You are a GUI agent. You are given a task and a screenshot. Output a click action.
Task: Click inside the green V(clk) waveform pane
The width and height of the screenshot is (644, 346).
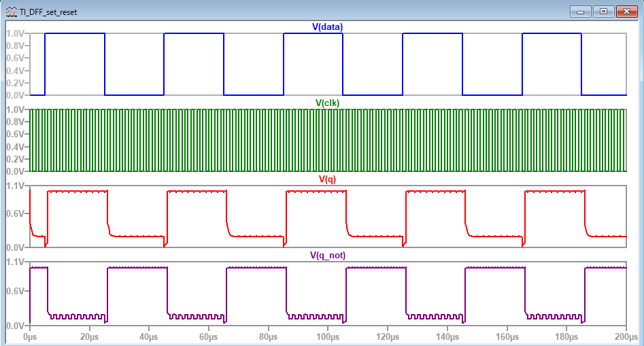[327, 139]
